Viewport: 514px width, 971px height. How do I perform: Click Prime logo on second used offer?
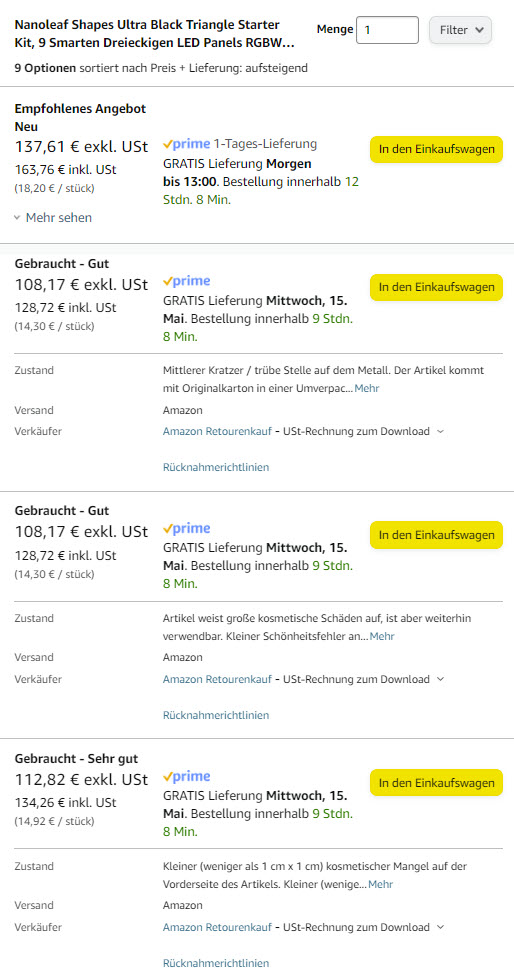pyautogui.click(x=186, y=529)
